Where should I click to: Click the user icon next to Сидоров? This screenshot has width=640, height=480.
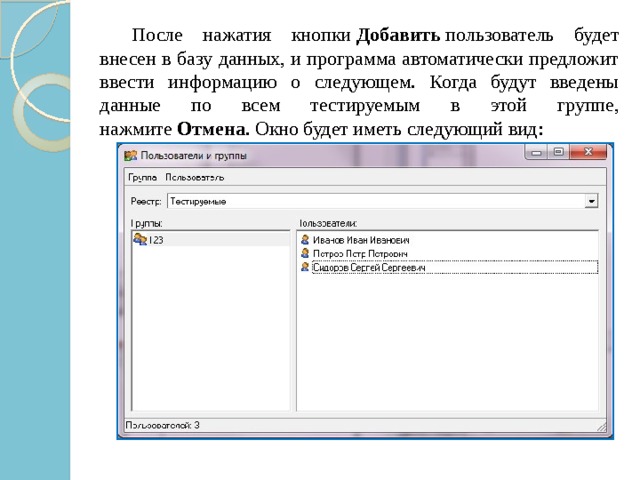305,267
